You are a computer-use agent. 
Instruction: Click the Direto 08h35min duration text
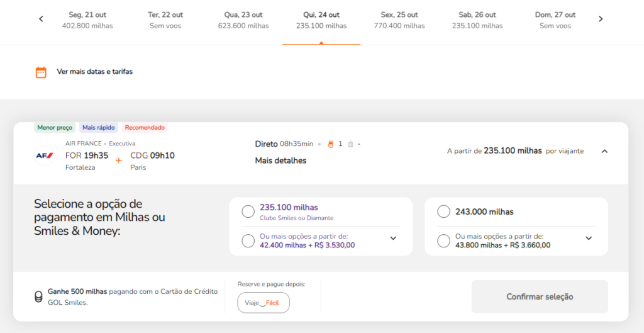284,144
